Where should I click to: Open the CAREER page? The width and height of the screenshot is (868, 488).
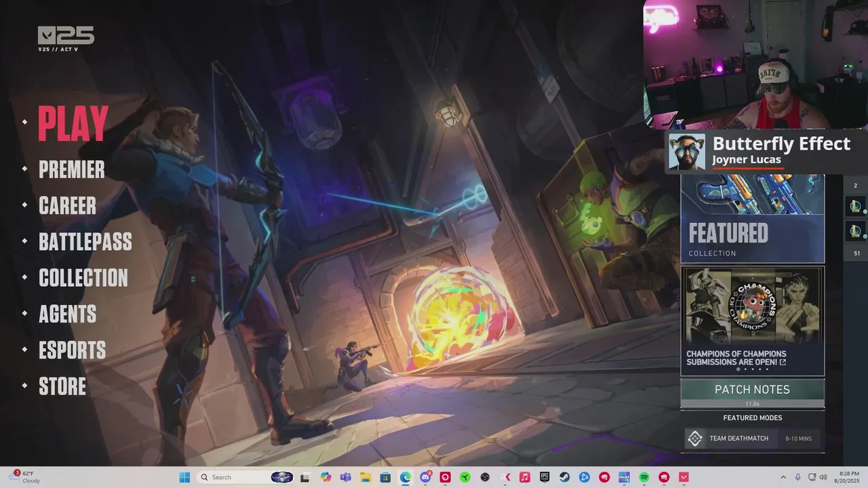[x=67, y=205]
